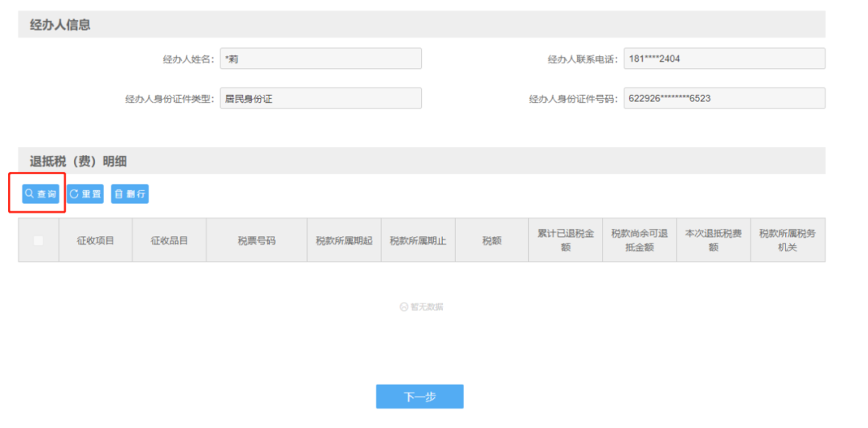Screen dimensions: 868x428
Task: Click the 查询 search button
Action: pyautogui.click(x=40, y=194)
